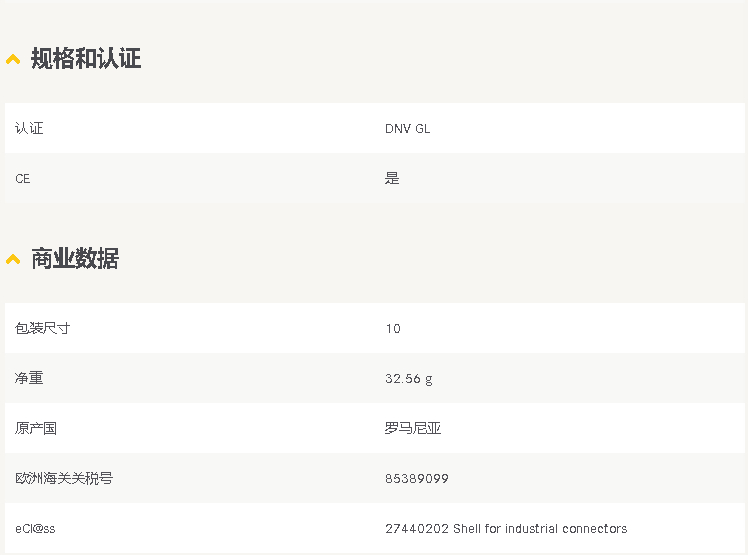Click the CE row label

22,178
